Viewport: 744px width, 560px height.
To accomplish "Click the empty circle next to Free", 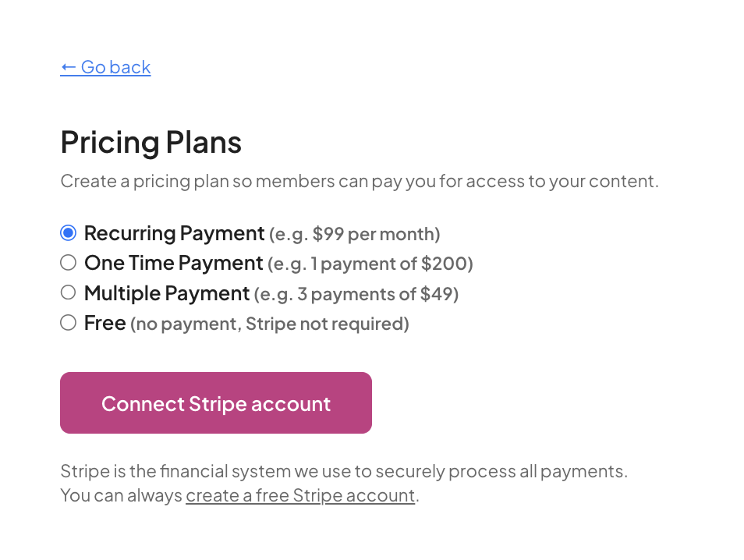I will click(68, 321).
